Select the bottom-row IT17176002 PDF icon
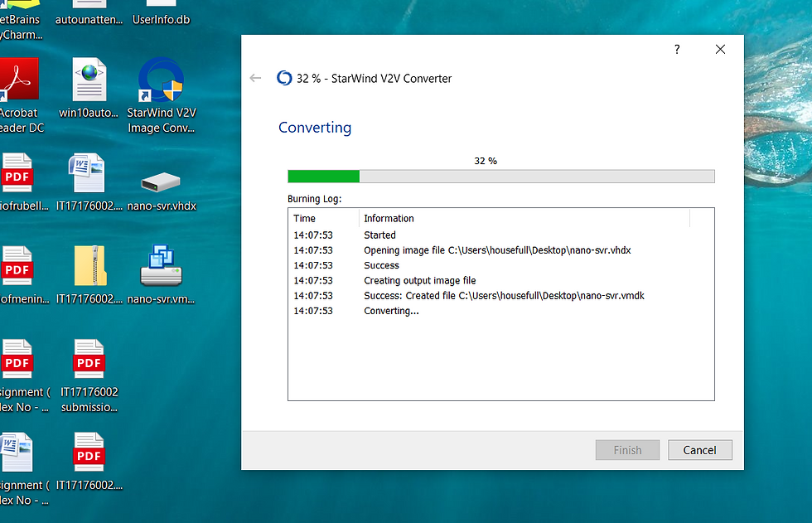812x523 pixels. (x=89, y=461)
